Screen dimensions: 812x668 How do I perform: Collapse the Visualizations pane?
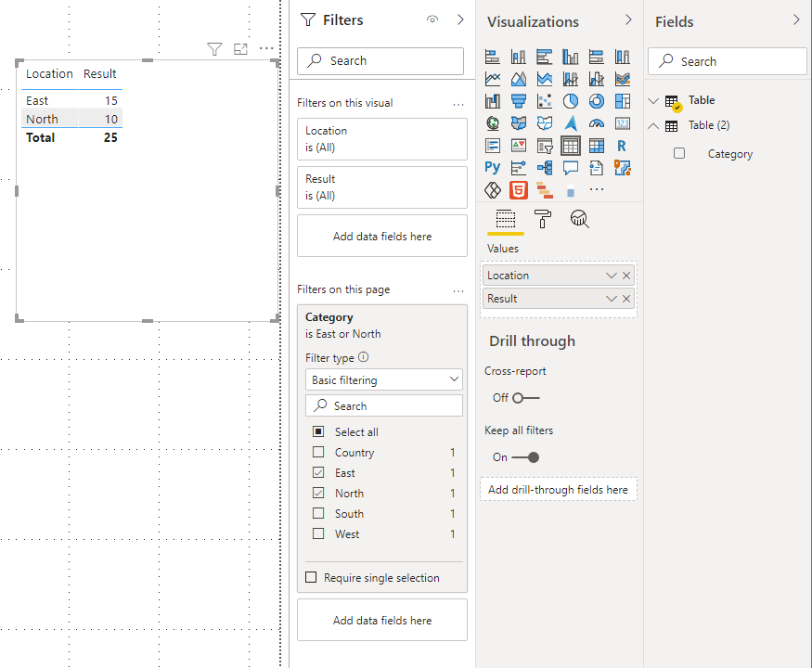[628, 19]
